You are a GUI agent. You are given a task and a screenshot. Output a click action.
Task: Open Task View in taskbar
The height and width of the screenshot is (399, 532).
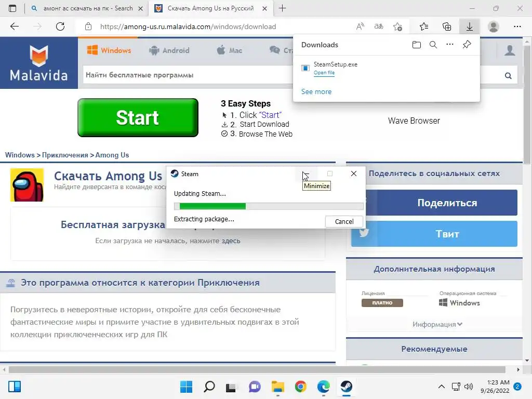click(231, 387)
